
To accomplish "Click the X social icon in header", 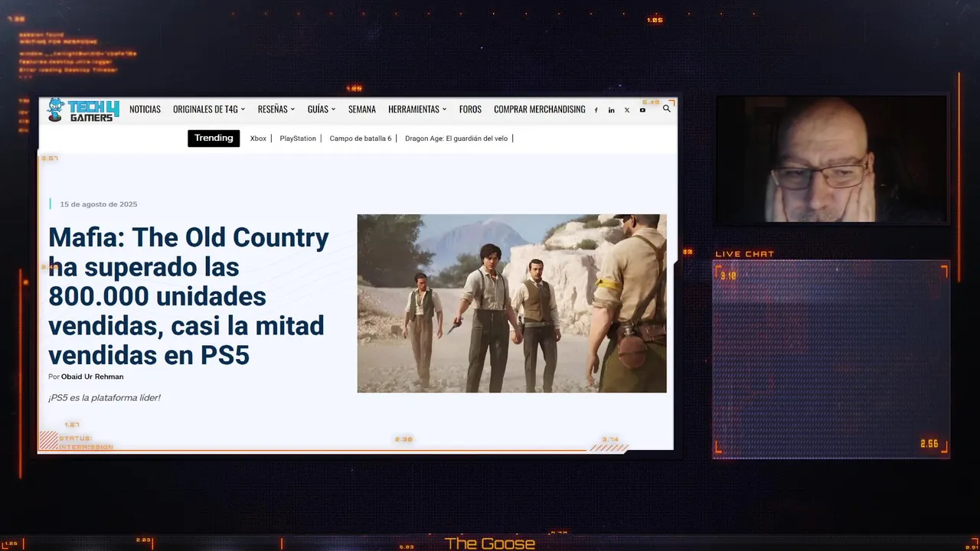I will (626, 110).
